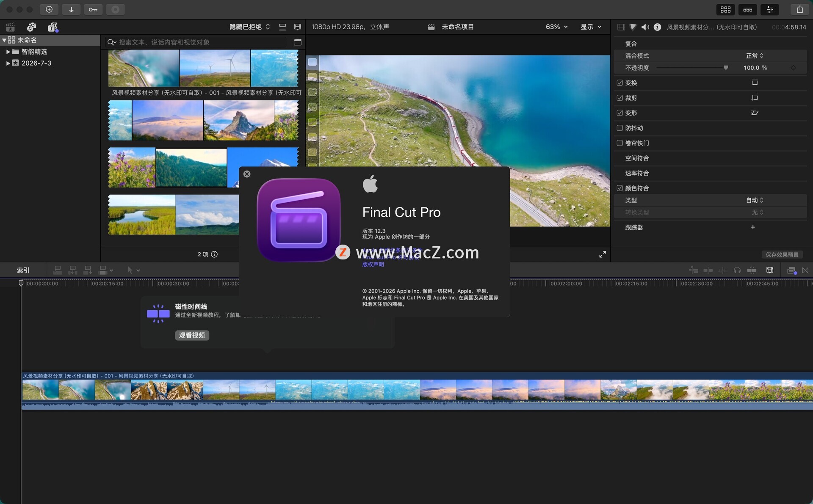Open the info inspector tab

(657, 27)
